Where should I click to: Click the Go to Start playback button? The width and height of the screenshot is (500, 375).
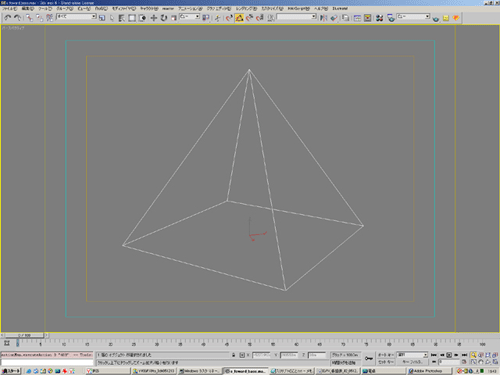click(x=434, y=355)
